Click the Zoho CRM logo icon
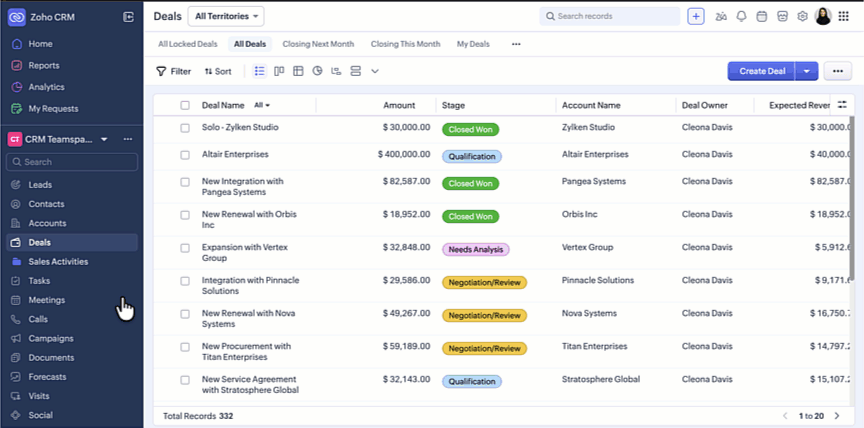864x428 pixels. 17,17
